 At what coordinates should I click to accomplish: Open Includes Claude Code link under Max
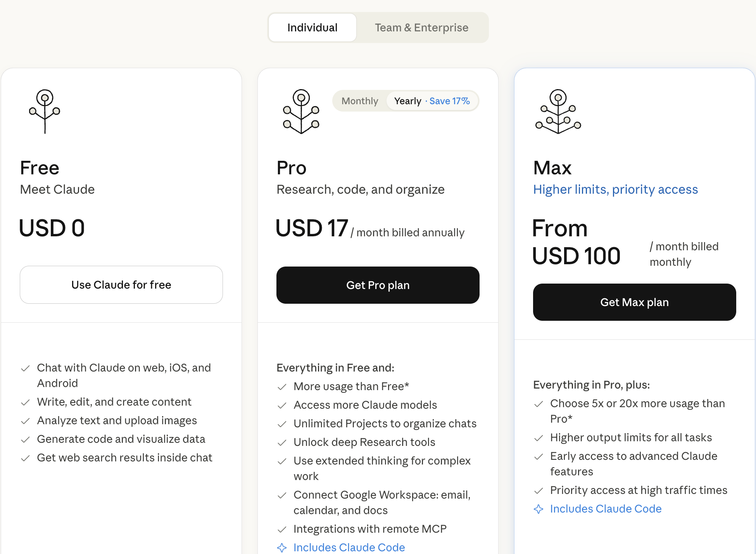coord(606,509)
